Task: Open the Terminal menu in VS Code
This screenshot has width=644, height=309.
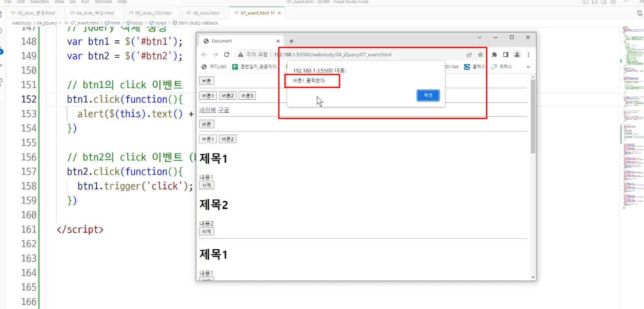Action: point(103,2)
